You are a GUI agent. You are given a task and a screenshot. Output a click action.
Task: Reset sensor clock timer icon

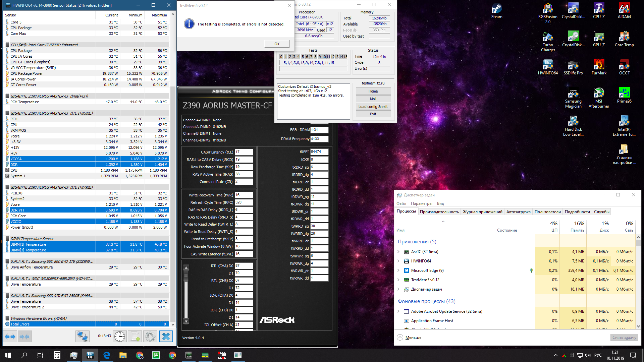[120, 336]
